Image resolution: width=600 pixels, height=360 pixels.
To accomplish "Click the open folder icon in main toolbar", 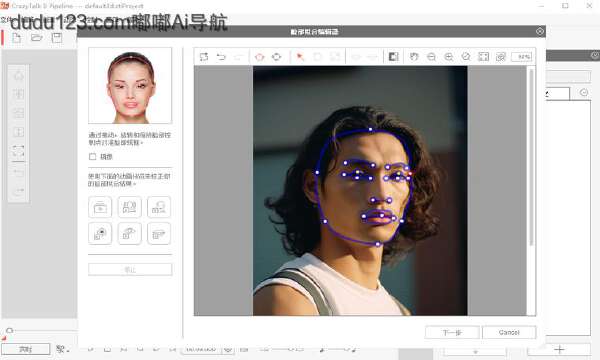I will [36, 37].
